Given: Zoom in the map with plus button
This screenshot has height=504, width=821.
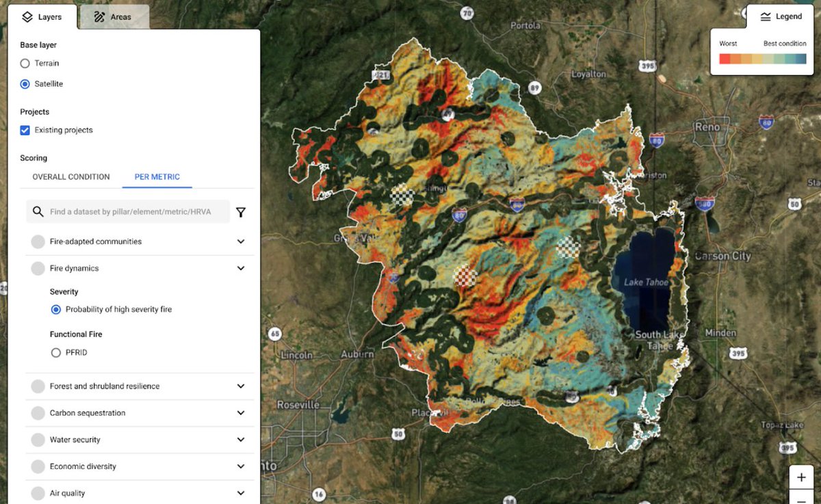Looking at the screenshot, I should click(801, 478).
